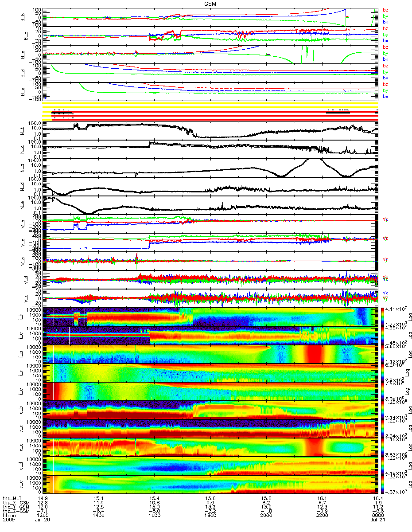Screen dimensions: 412x532
Task: Click the 2000 time tick label
Action: pos(266,516)
